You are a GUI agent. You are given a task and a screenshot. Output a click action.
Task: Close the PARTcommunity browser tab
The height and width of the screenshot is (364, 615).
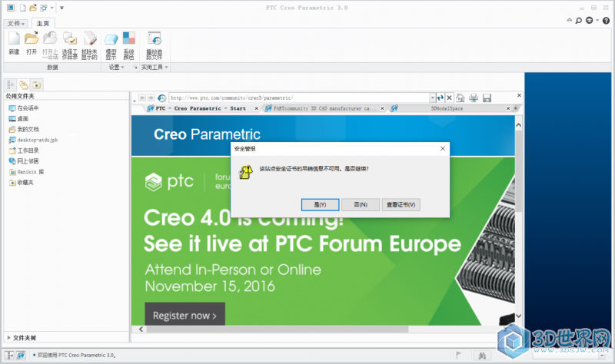[382, 108]
